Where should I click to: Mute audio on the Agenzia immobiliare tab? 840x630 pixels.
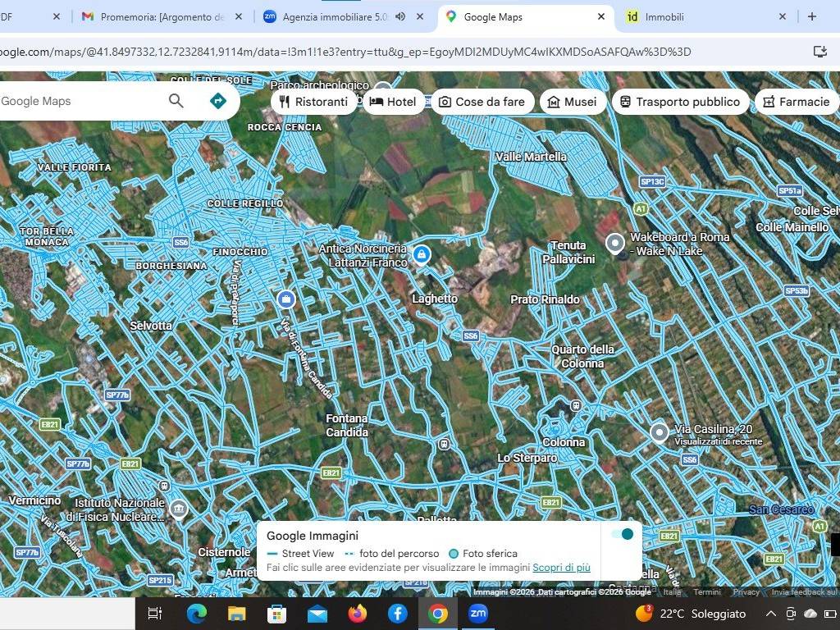(x=400, y=16)
